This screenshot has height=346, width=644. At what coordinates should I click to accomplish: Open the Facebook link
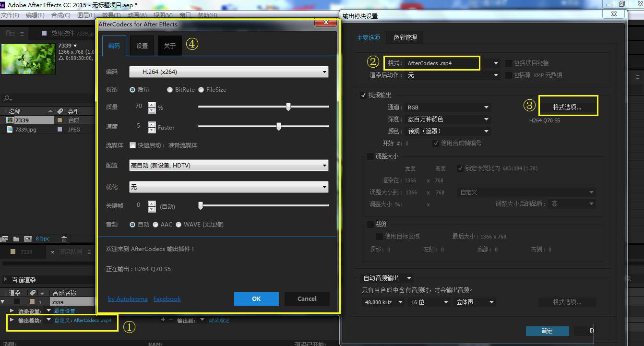click(167, 299)
